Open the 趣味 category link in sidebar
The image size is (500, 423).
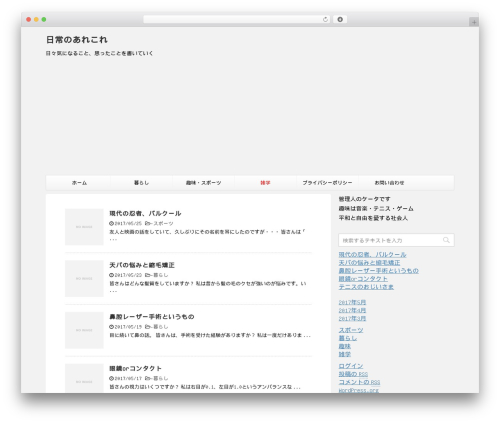(345, 346)
